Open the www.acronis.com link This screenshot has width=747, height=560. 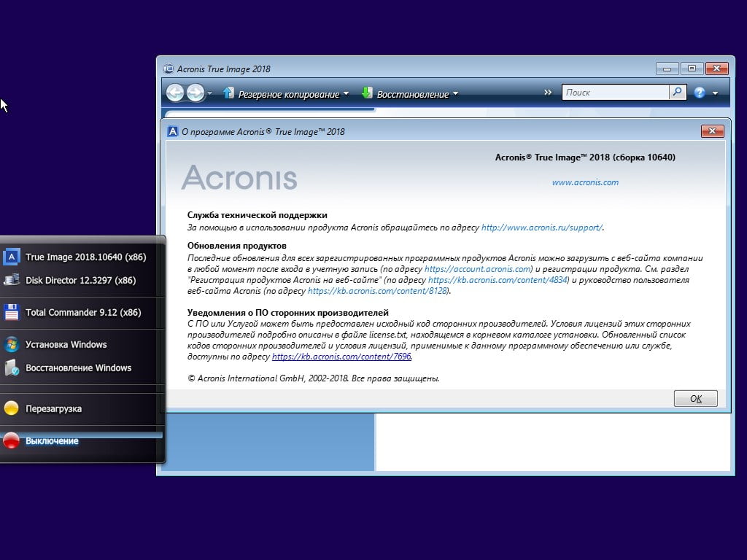585,182
